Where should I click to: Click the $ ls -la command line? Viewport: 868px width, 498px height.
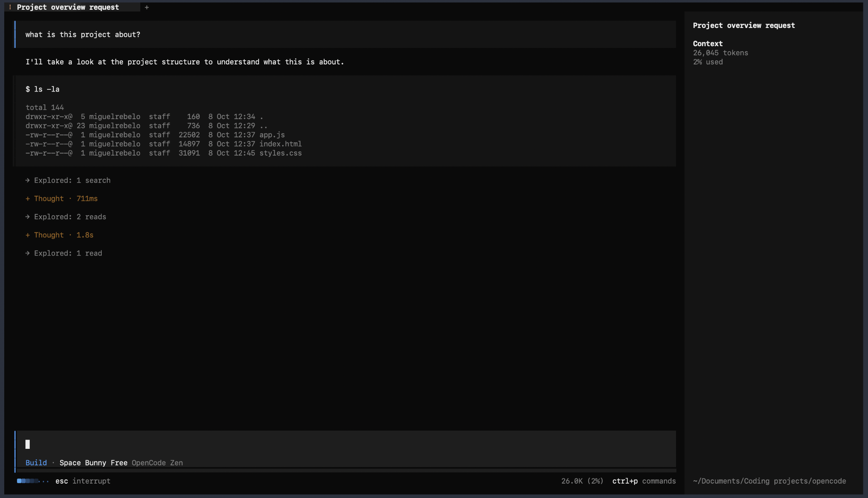[42, 89]
